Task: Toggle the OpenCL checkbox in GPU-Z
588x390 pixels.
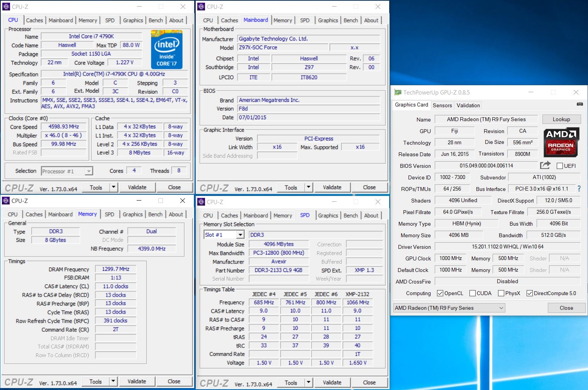Action: 440,293
